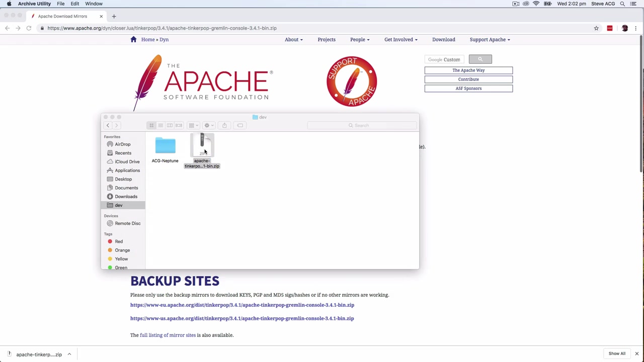Open the File menu
Viewport: 644px width, 362px height.
click(60, 4)
